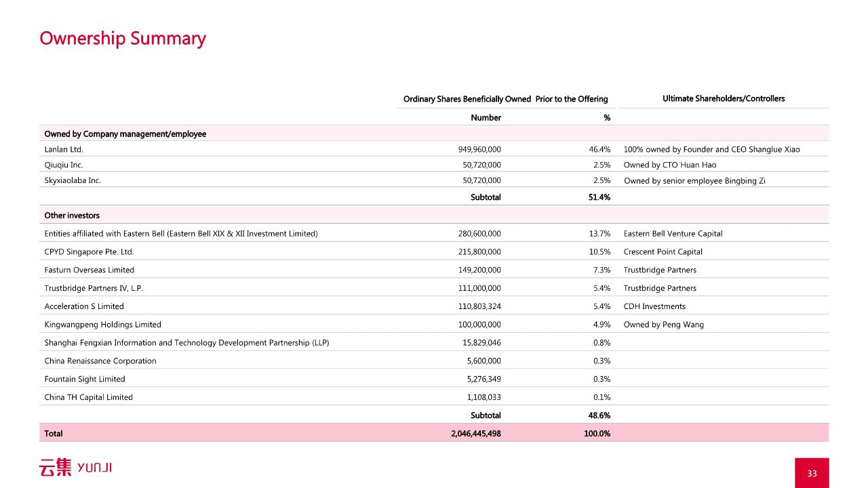Click the total value 2,046,445,498

tap(476, 433)
